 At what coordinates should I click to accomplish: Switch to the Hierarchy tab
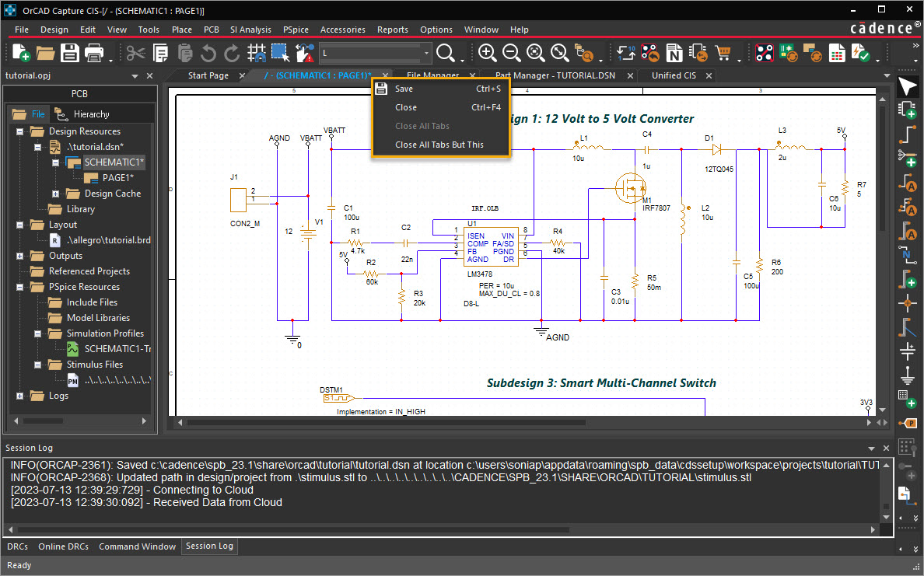91,114
